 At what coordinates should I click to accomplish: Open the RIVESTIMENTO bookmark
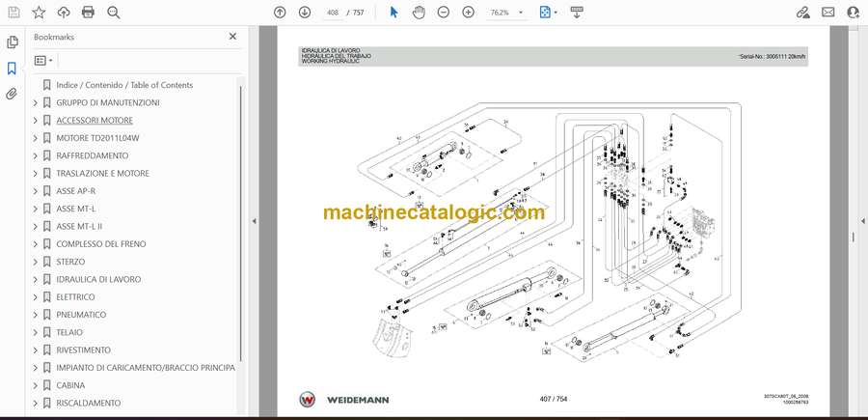click(83, 350)
